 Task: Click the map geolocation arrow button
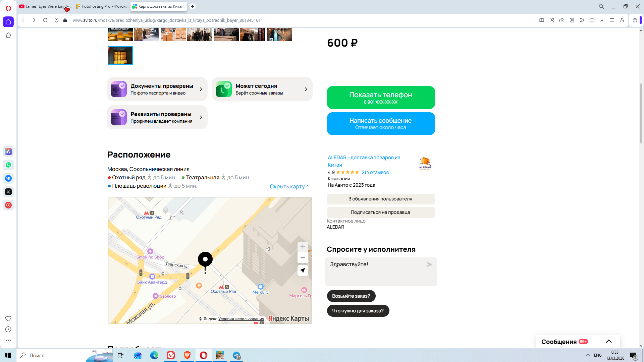[x=303, y=270]
